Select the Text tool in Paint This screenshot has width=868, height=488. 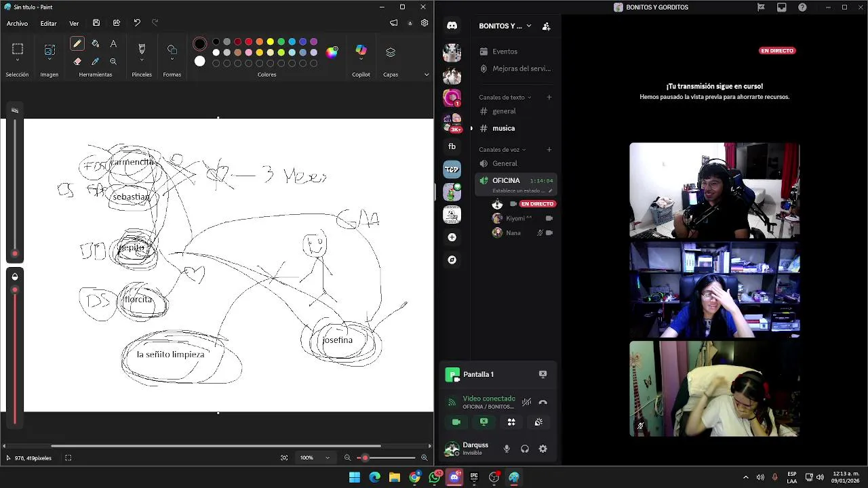pos(113,43)
